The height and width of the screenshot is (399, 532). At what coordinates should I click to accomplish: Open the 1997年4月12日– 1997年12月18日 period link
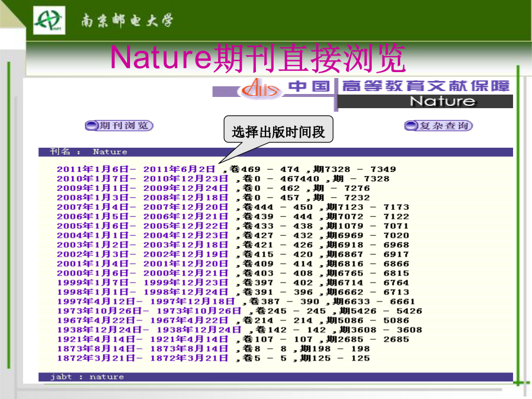coord(146,301)
